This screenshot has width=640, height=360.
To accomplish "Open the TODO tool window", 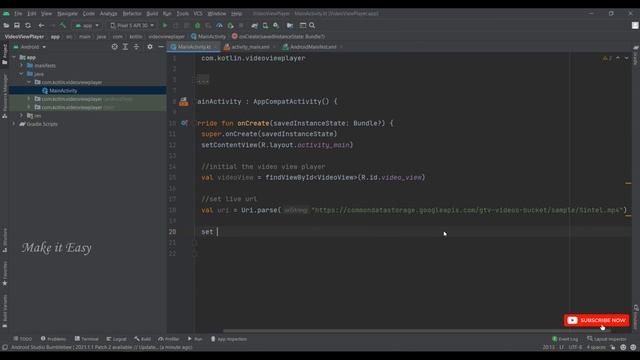I will (x=22, y=339).
